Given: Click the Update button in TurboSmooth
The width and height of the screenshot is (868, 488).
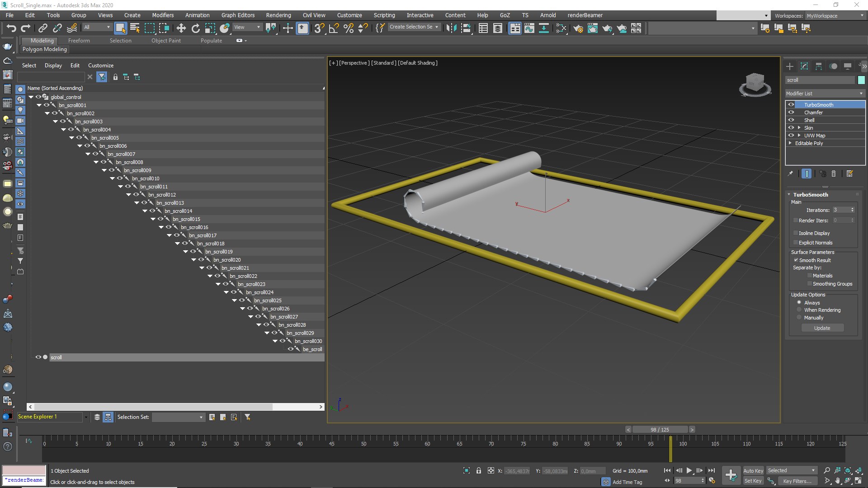Looking at the screenshot, I should pos(822,328).
